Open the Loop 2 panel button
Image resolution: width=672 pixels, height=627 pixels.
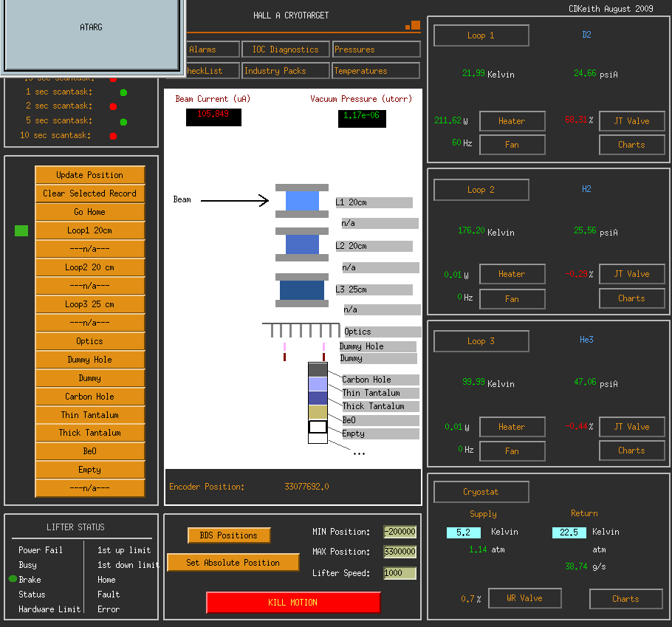click(x=481, y=189)
